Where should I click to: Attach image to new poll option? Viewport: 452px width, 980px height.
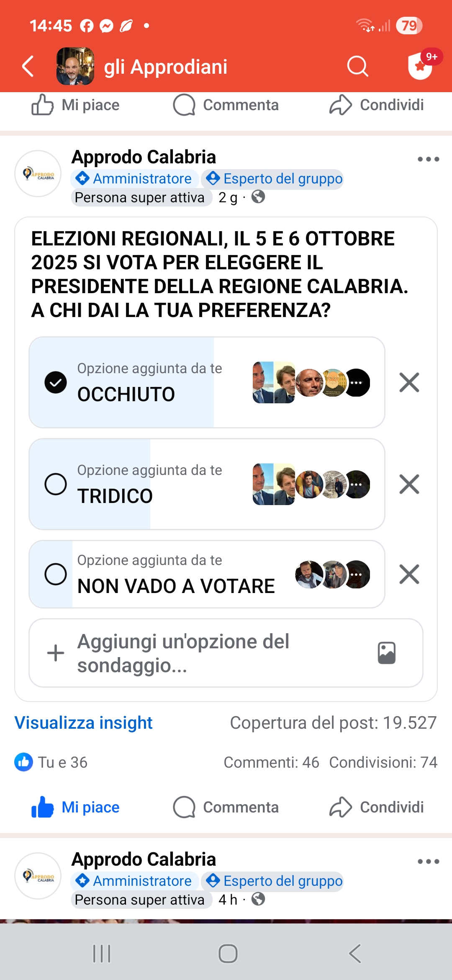click(x=387, y=653)
